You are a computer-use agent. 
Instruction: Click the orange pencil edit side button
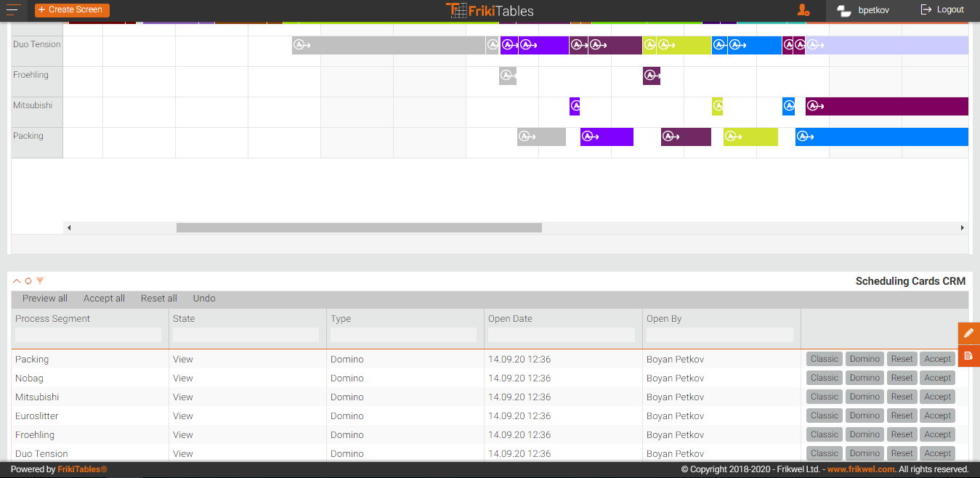click(x=968, y=333)
